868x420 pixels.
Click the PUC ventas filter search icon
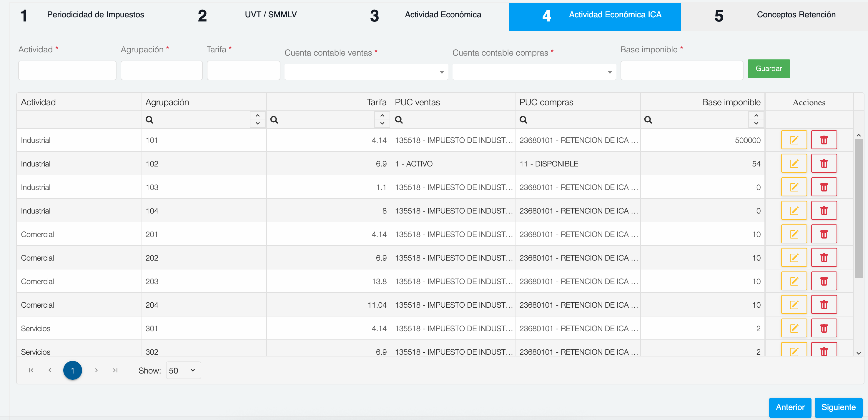[399, 120]
